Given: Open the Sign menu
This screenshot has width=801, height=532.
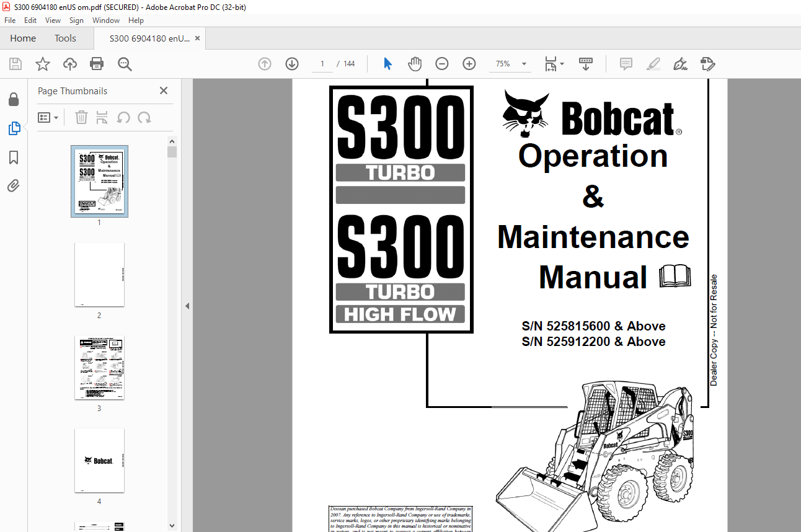Looking at the screenshot, I should click(76, 20).
